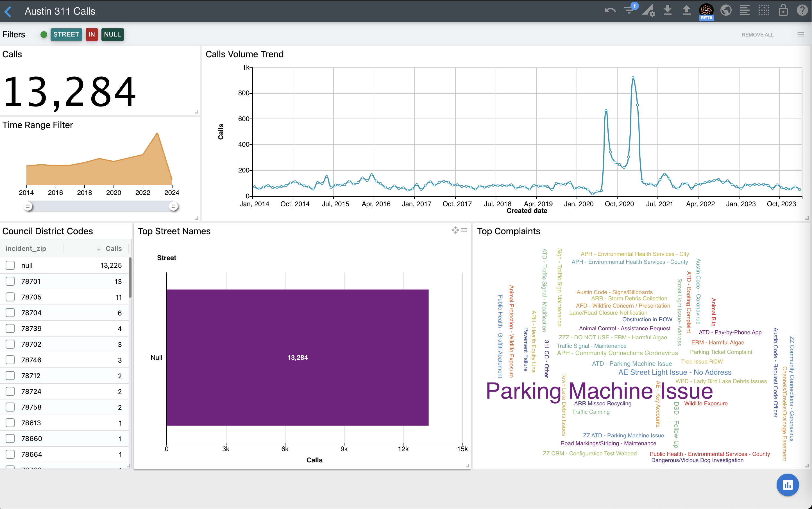Click the dotted grid layout icon
Screen dimensions: 812x509
point(764,10)
